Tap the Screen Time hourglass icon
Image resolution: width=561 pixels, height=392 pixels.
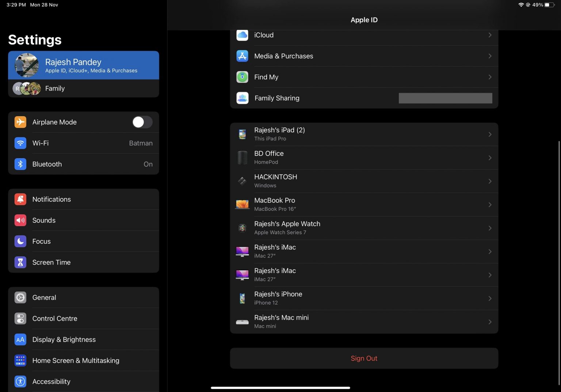(20, 262)
